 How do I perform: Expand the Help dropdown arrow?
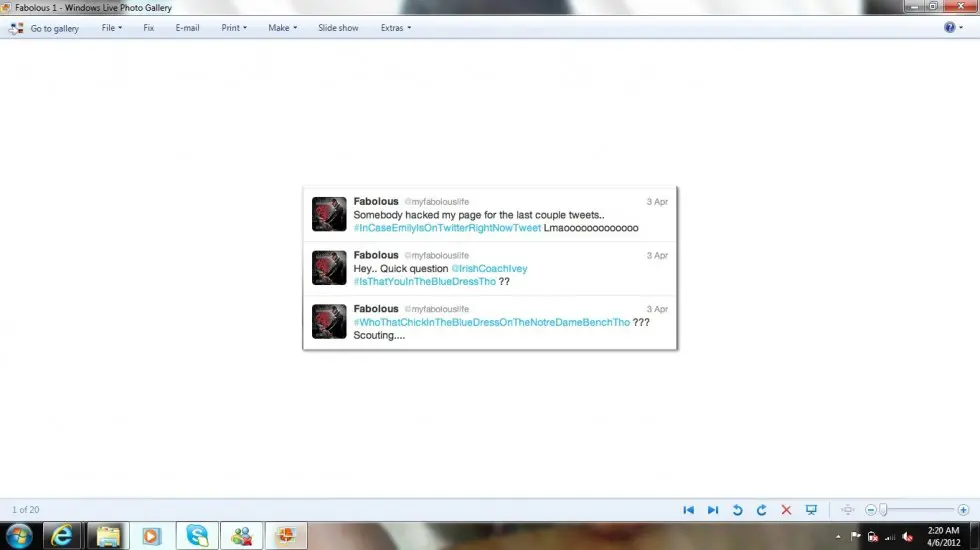[961, 28]
